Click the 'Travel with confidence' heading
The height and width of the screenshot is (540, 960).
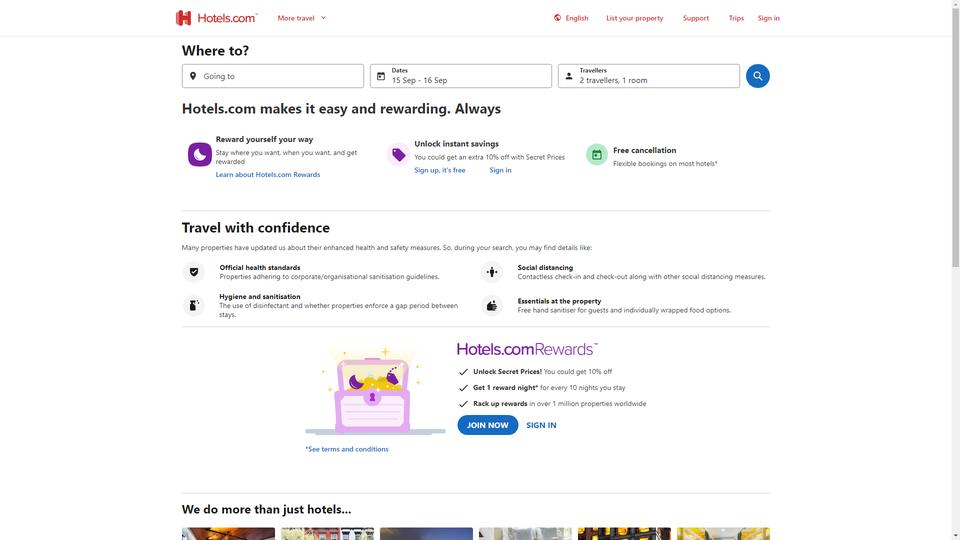click(255, 228)
